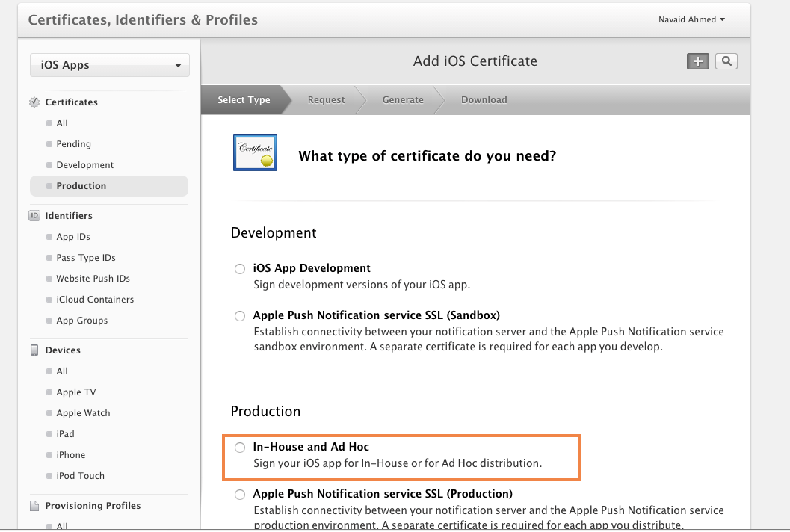The height and width of the screenshot is (532, 790).
Task: Click the Generate step in the progress bar
Action: (x=403, y=99)
